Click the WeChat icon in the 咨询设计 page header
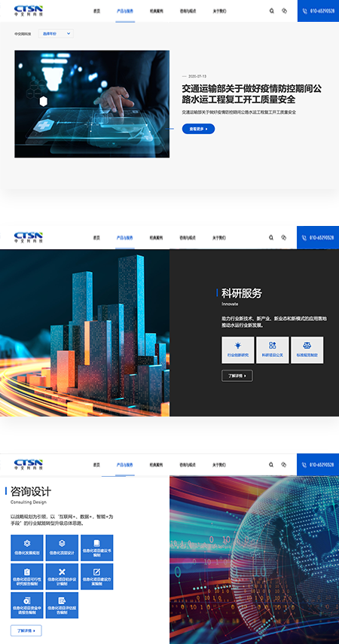 (x=283, y=465)
